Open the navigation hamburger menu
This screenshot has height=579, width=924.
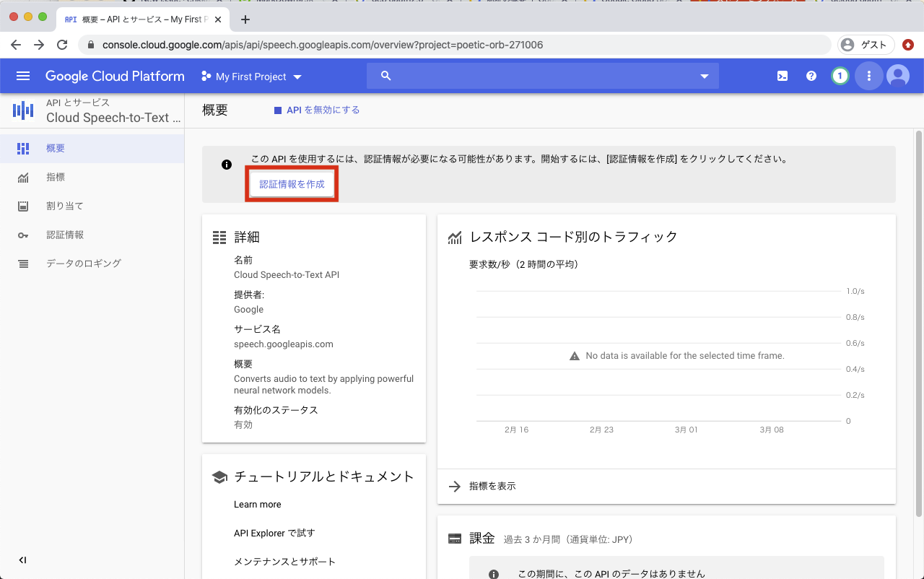pos(24,76)
